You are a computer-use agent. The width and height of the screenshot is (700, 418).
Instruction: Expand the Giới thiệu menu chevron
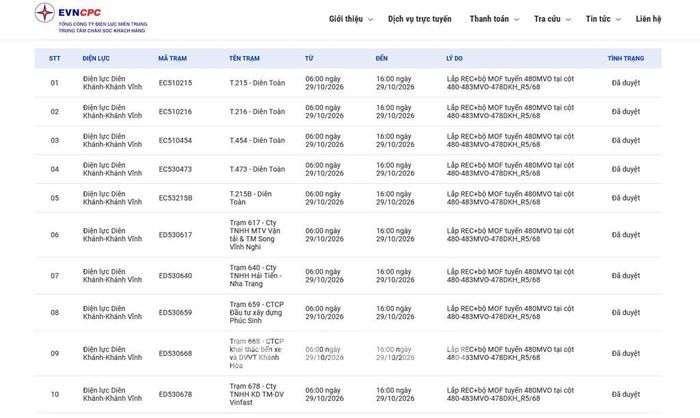tap(371, 20)
